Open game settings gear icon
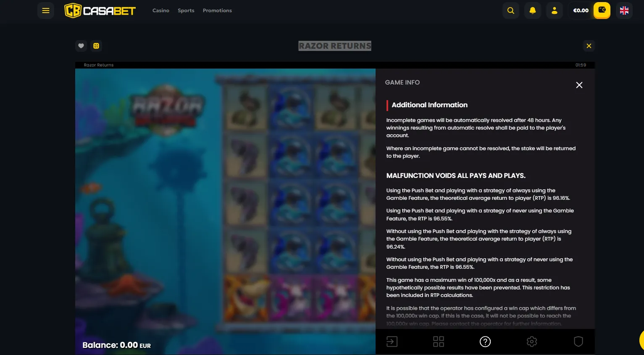 532,342
